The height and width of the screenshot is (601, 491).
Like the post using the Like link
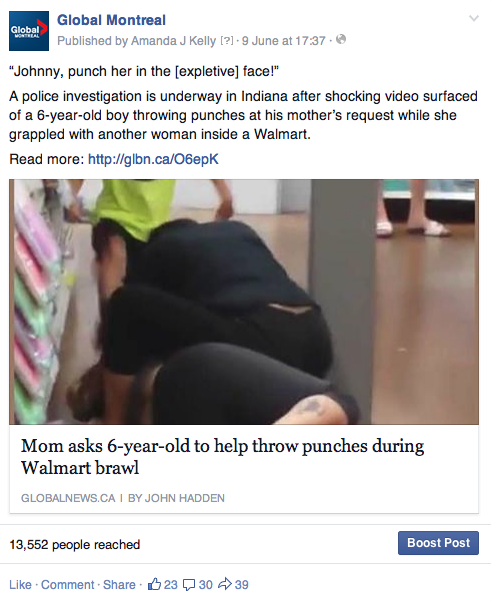coord(20,585)
